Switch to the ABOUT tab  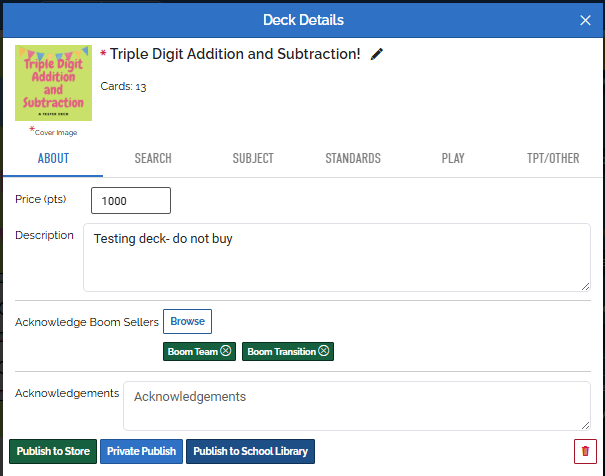(x=53, y=158)
